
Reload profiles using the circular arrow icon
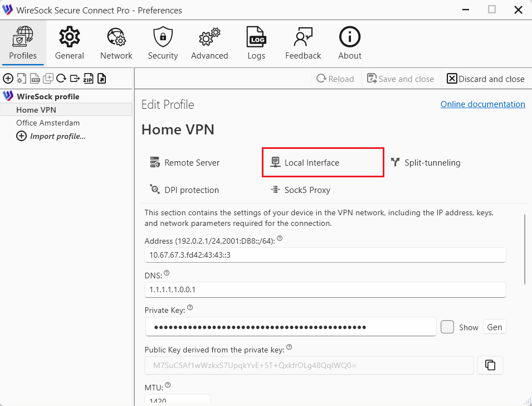pyautogui.click(x=61, y=78)
